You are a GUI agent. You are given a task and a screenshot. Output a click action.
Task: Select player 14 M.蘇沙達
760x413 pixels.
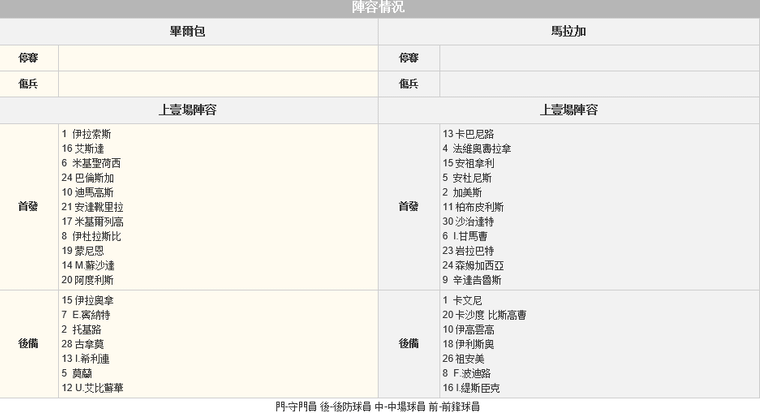tap(88, 265)
